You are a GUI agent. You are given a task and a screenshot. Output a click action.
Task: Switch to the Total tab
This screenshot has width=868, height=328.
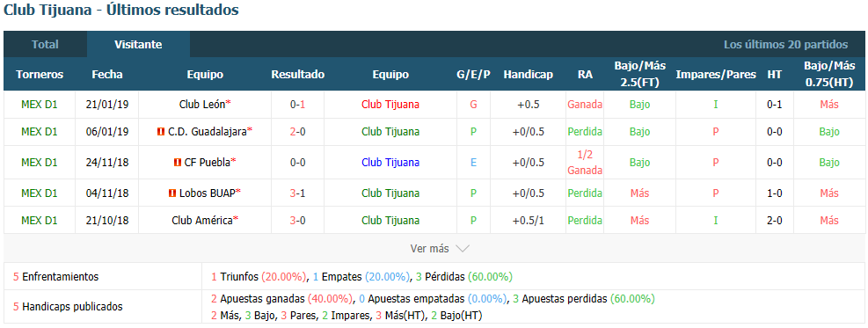pyautogui.click(x=45, y=45)
